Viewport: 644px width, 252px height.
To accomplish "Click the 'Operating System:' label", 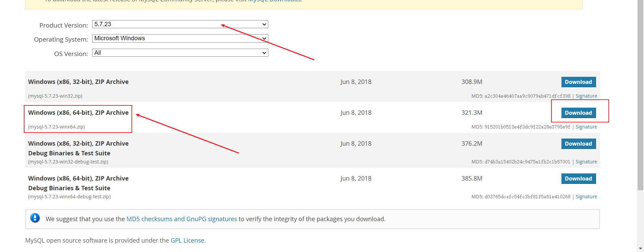I will [61, 40].
